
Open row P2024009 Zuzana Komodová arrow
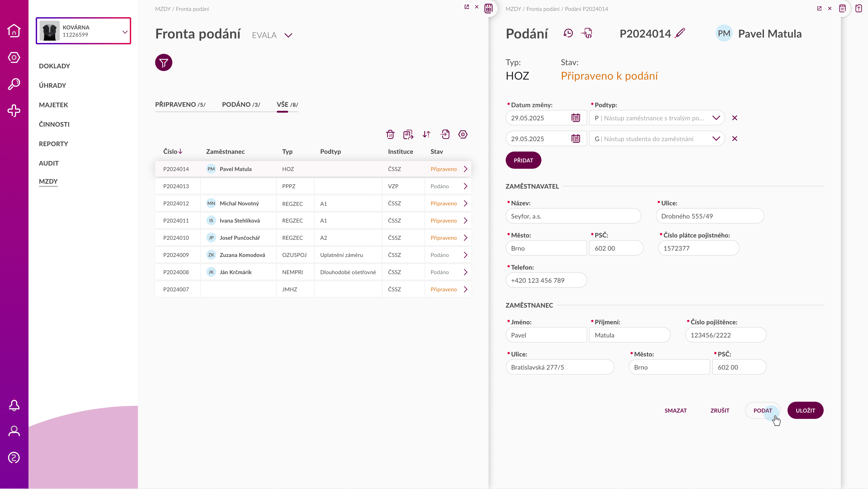click(466, 255)
